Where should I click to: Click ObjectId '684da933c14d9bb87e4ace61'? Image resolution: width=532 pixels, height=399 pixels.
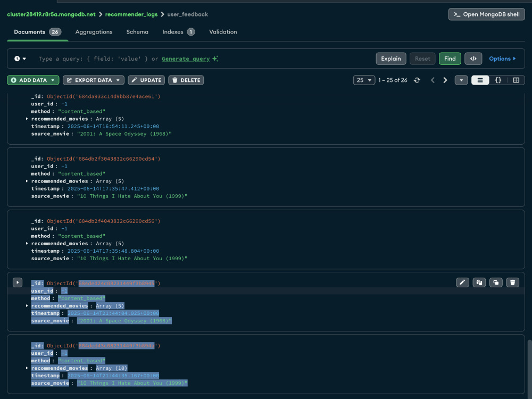(x=104, y=96)
